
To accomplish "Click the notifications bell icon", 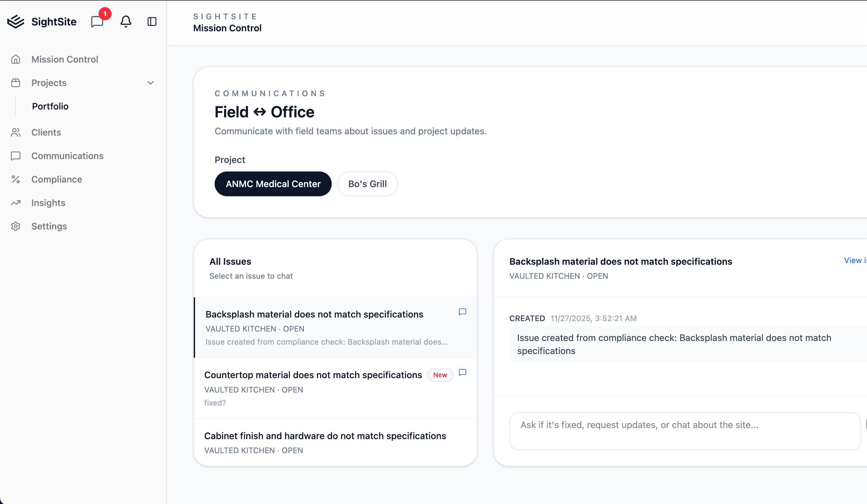I will pos(126,21).
